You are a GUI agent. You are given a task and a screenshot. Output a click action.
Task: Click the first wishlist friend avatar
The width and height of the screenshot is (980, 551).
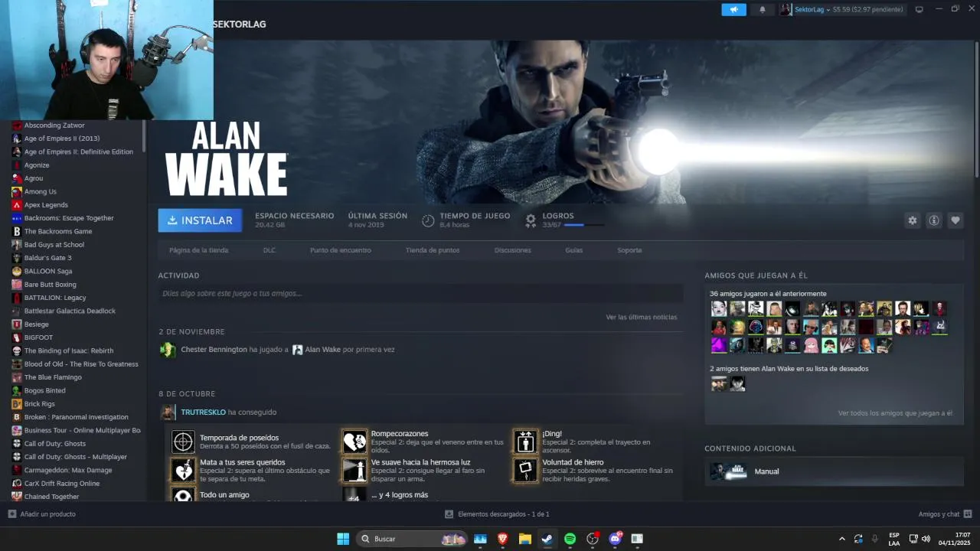(718, 384)
